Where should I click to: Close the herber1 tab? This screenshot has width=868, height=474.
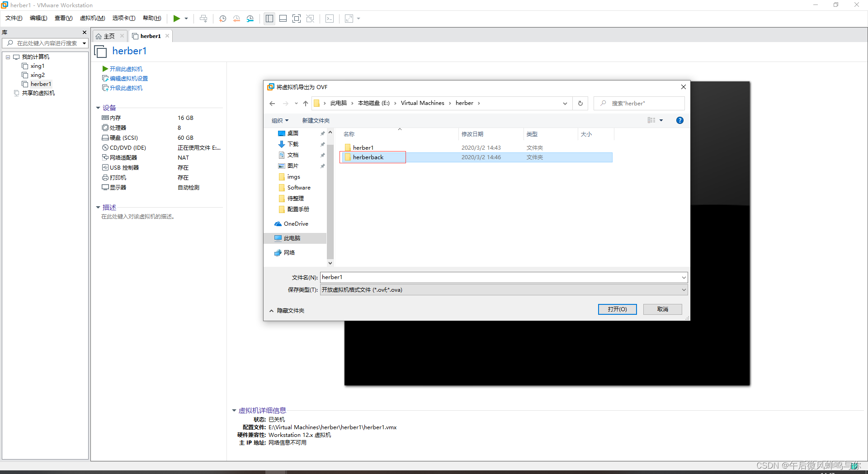point(167,36)
